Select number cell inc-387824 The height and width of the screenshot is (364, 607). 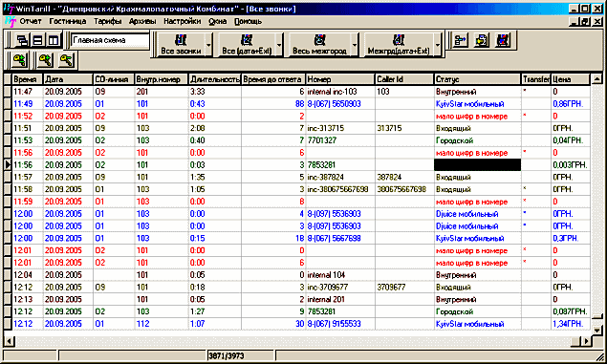(x=340, y=177)
